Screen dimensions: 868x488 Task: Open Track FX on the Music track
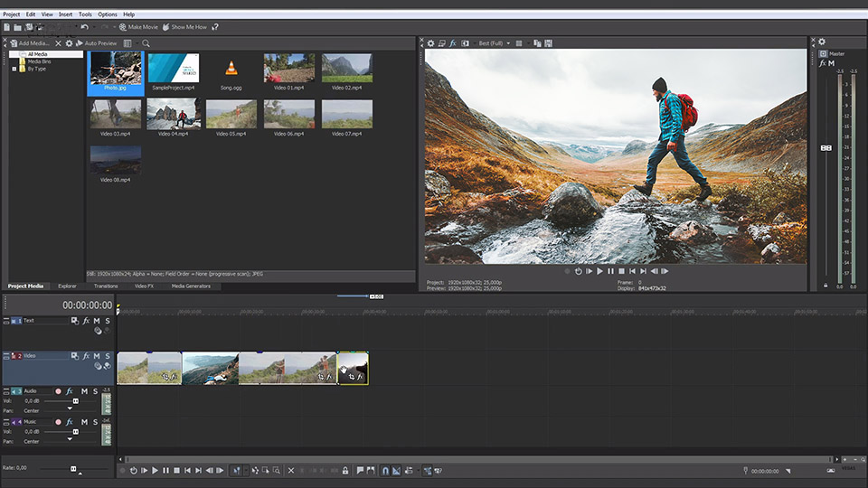(70, 422)
